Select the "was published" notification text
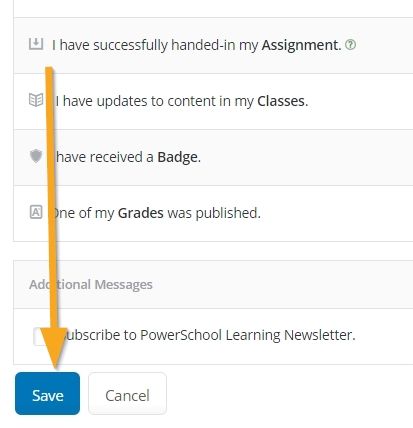Viewport: 413px width, 428px height. coord(214,213)
